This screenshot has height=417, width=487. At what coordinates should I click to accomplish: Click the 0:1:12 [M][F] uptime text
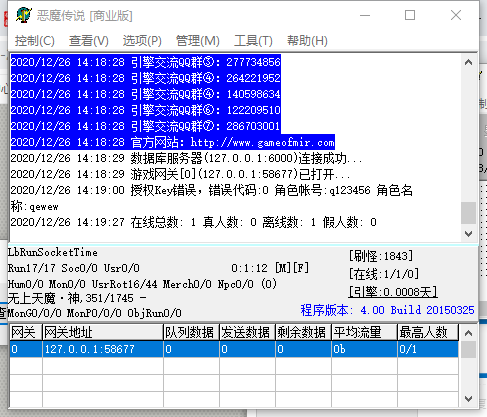coord(270,268)
